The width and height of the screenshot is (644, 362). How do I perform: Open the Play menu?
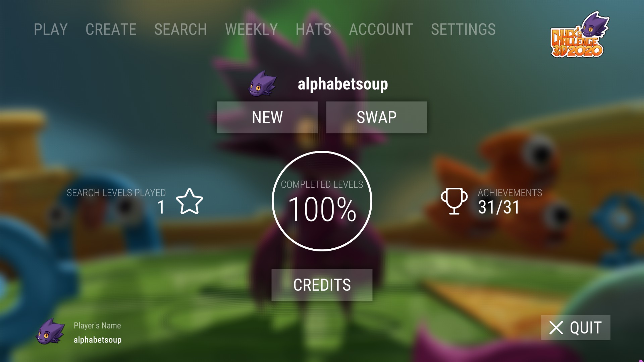pyautogui.click(x=51, y=29)
